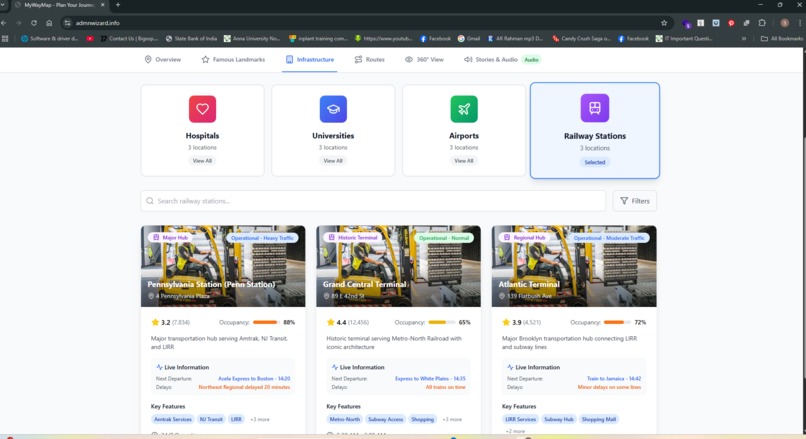
Task: Go to browser home page
Action: (49, 23)
